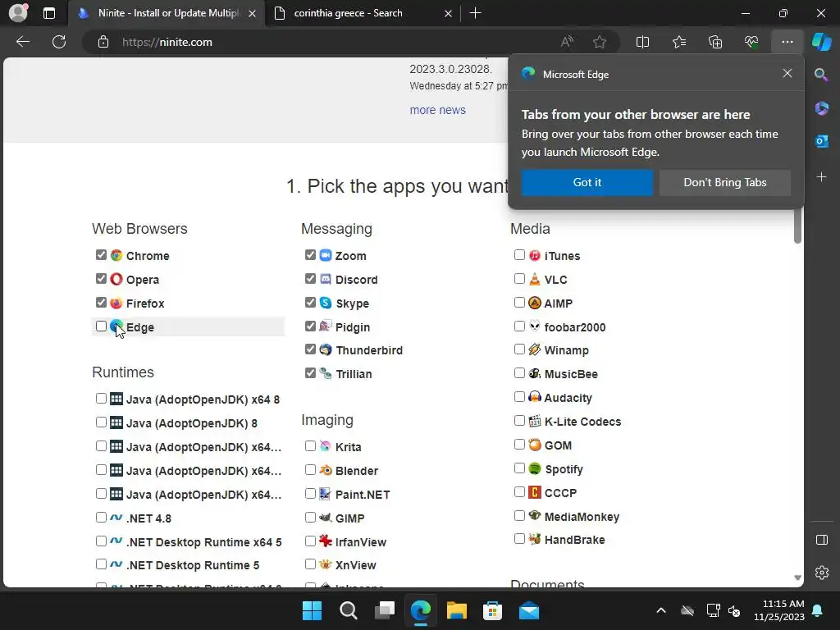Uncheck the Firefox checkbox
This screenshot has height=630, width=840.
click(x=101, y=303)
